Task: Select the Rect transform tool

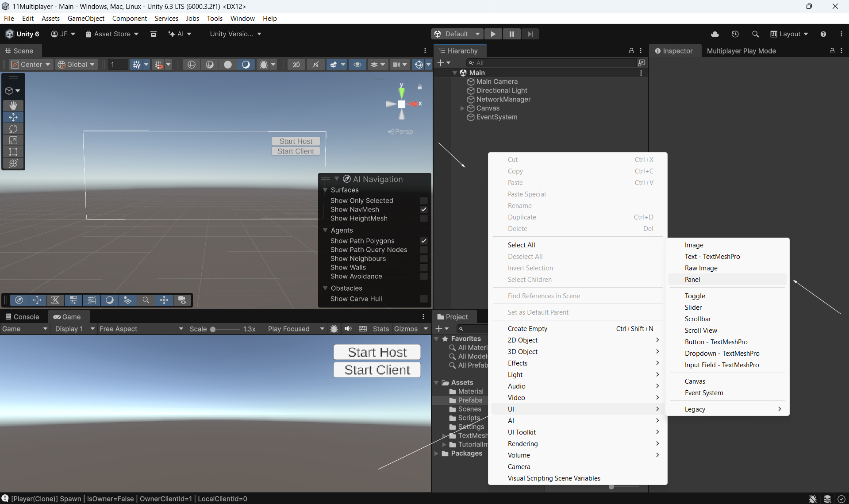Action: (13, 152)
